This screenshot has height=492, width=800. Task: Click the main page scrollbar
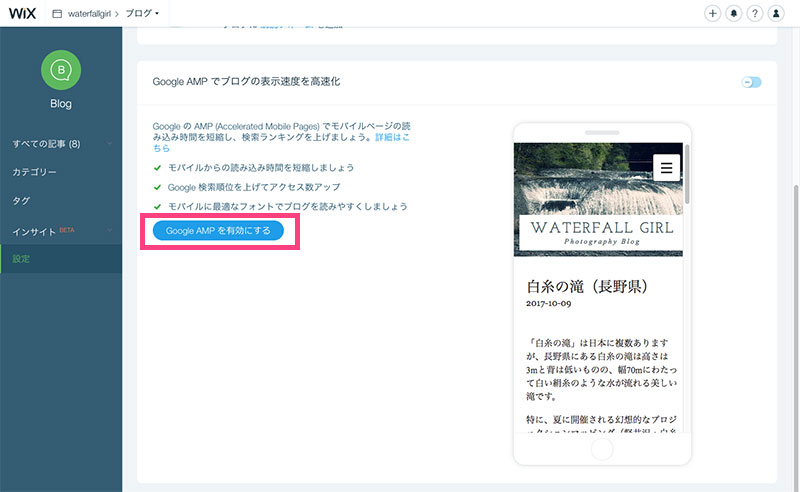796,337
